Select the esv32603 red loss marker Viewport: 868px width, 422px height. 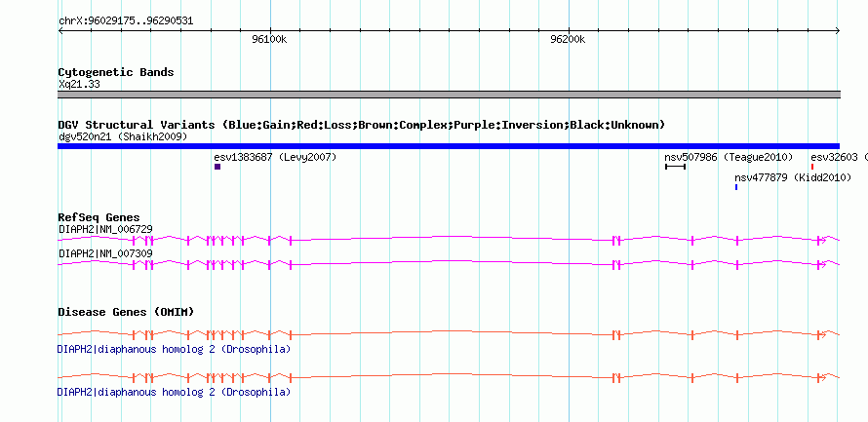(x=812, y=167)
